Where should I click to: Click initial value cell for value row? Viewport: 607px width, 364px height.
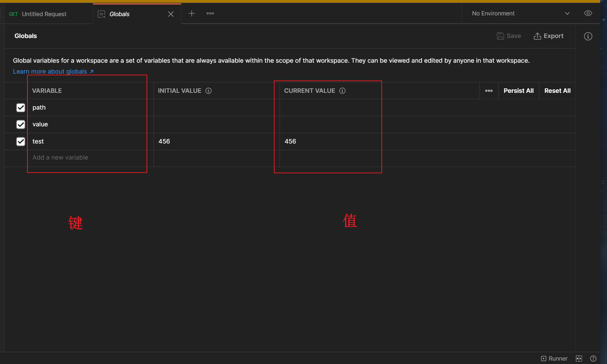point(216,124)
